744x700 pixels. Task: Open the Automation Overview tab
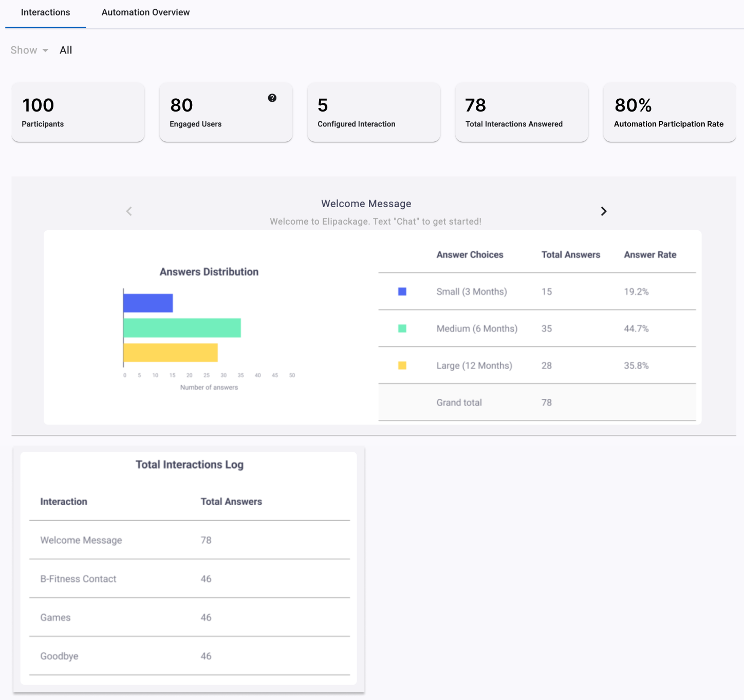click(x=145, y=12)
